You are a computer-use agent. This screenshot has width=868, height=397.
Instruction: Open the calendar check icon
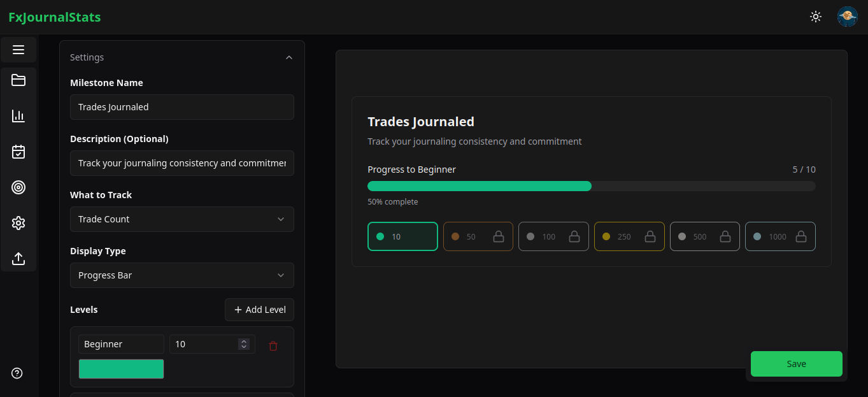[18, 152]
